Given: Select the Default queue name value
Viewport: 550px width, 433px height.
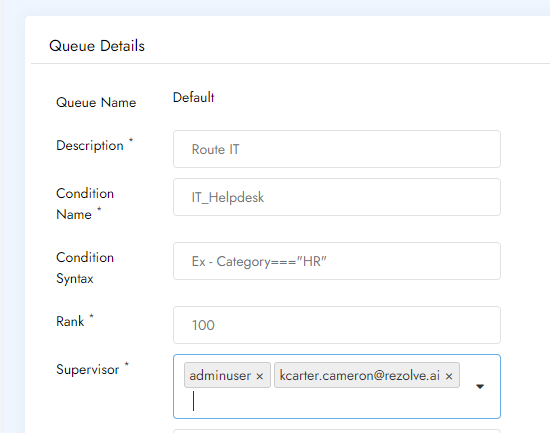Looking at the screenshot, I should pyautogui.click(x=193, y=97).
